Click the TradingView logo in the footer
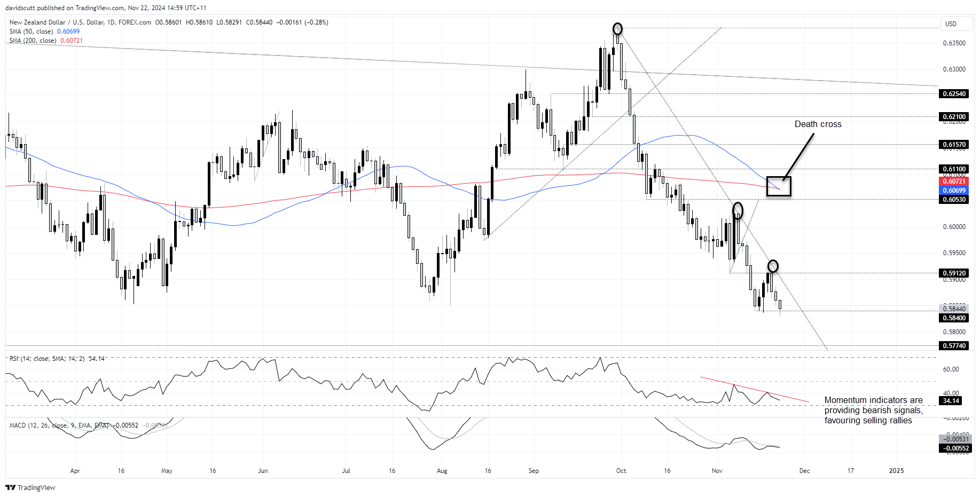The height and width of the screenshot is (497, 980). click(30, 487)
